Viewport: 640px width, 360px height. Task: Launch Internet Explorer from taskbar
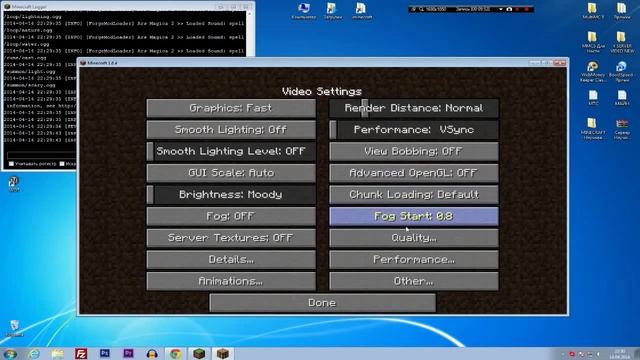[x=34, y=353]
